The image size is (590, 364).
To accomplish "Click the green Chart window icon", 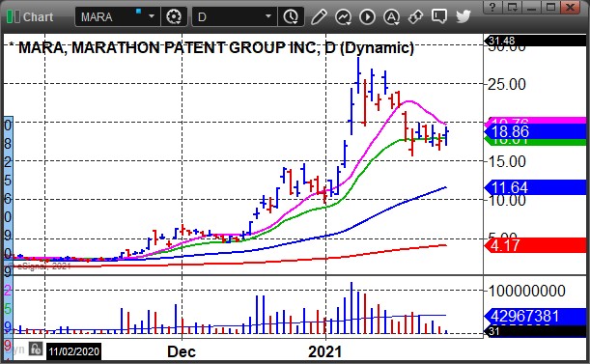I will (14, 17).
